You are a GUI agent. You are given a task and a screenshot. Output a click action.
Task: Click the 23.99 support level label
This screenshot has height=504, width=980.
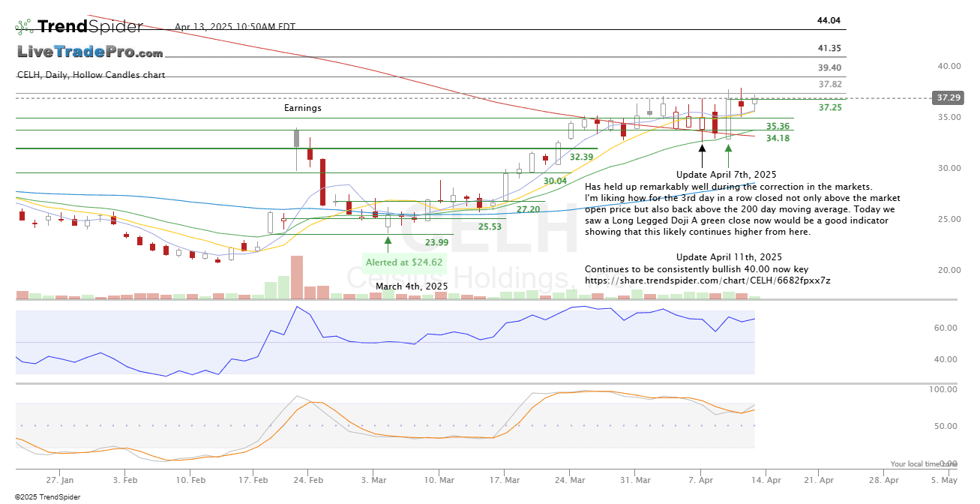436,242
